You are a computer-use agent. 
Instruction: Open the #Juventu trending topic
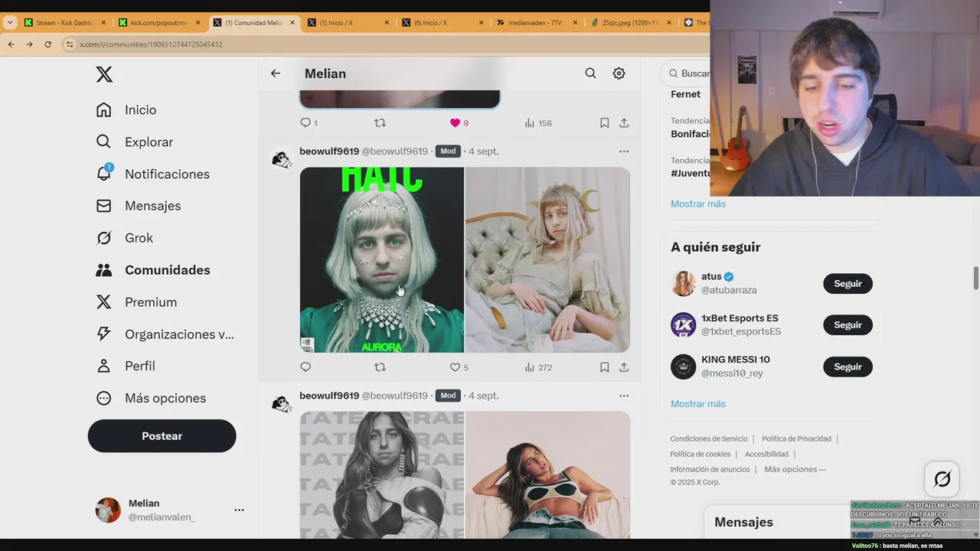(x=690, y=173)
